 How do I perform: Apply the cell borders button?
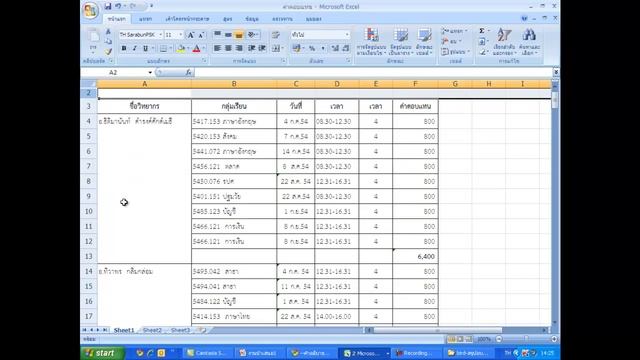pyautogui.click(x=163, y=49)
